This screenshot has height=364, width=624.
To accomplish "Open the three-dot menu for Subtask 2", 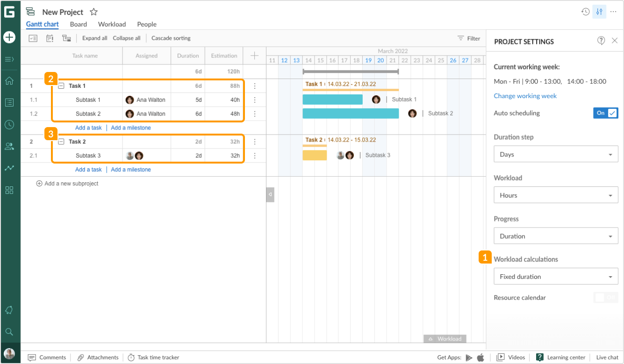I will pyautogui.click(x=255, y=114).
